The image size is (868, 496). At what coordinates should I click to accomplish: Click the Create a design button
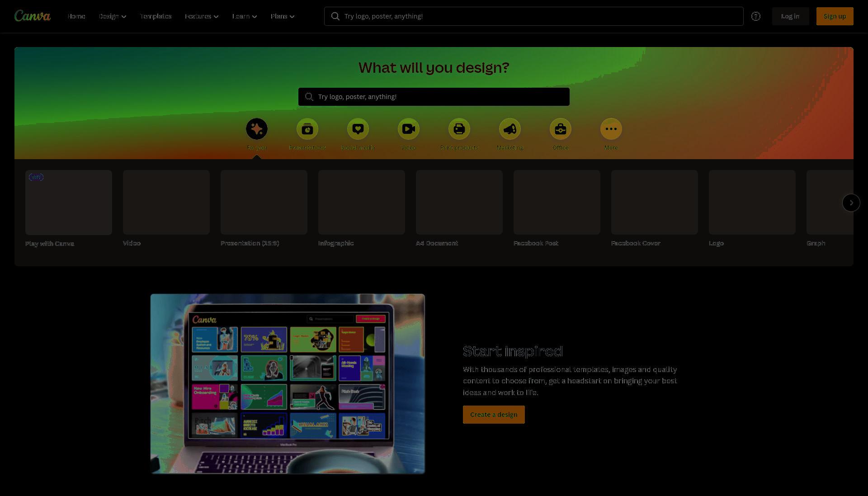point(494,415)
